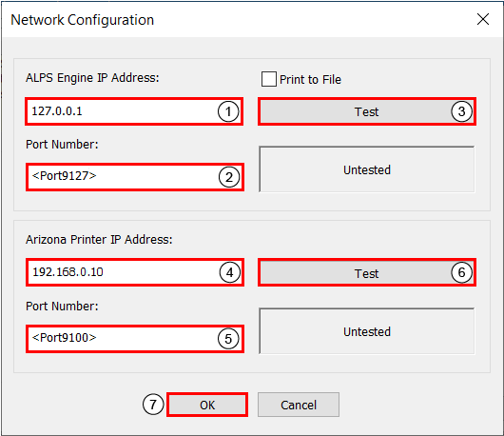Click the circled number 6 callout

click(x=461, y=272)
